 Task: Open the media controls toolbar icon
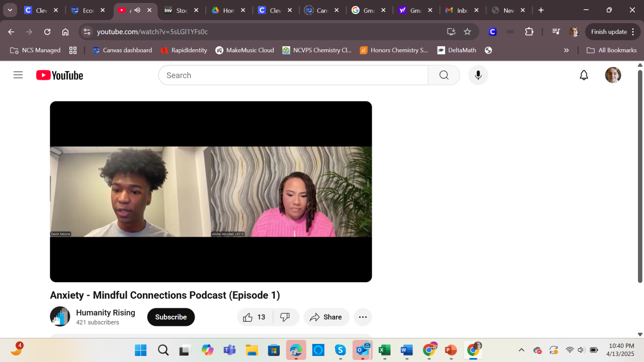pyautogui.click(x=556, y=32)
